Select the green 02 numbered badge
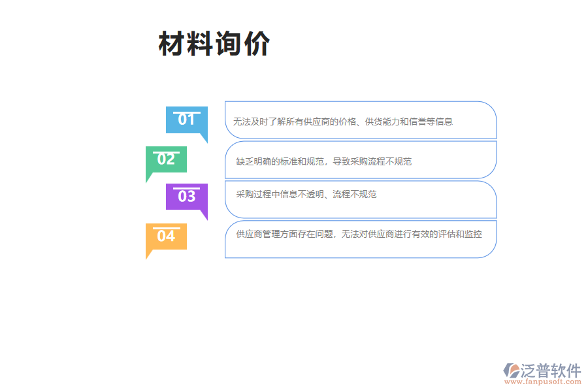 [165, 158]
